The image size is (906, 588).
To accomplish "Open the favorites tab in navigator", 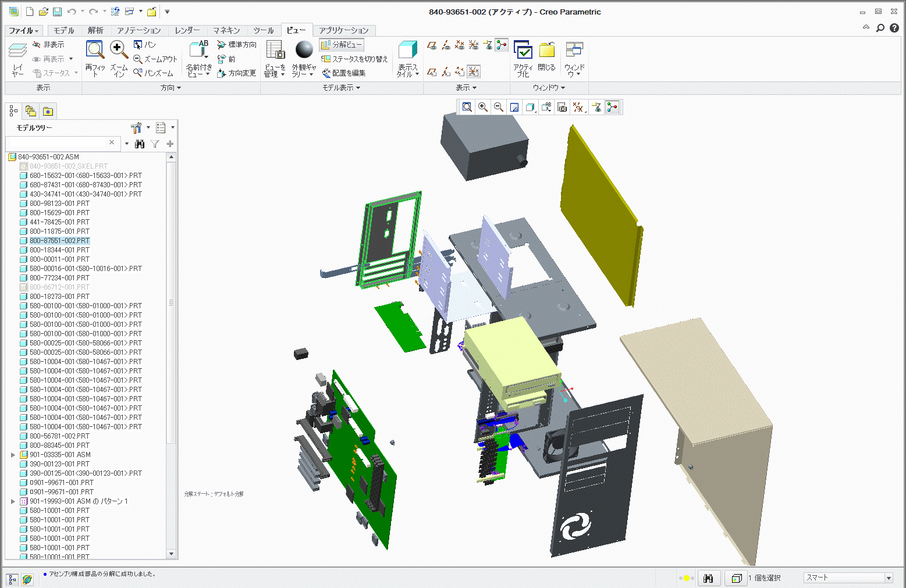I will (48, 111).
